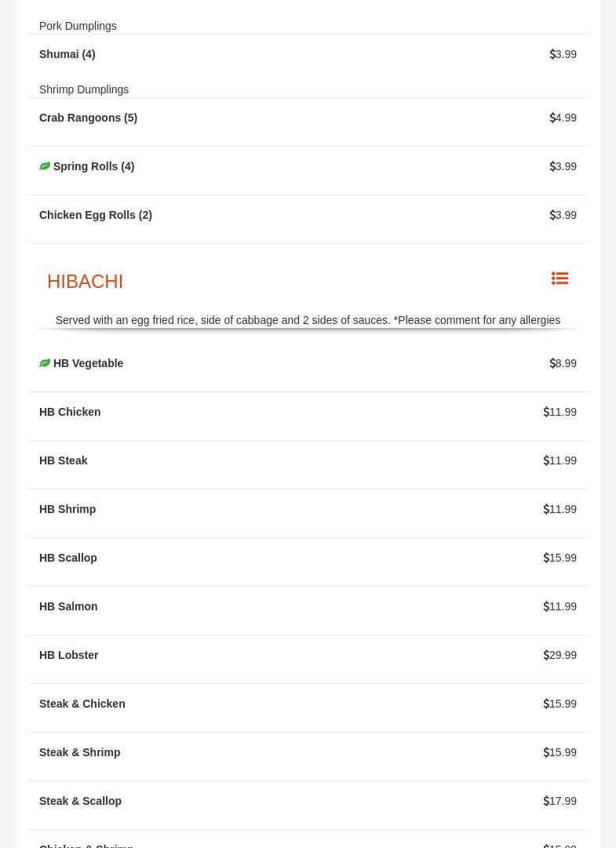Screen dimensions: 616x848
Task: Choose HB Salmon menu item
Action: (68, 606)
